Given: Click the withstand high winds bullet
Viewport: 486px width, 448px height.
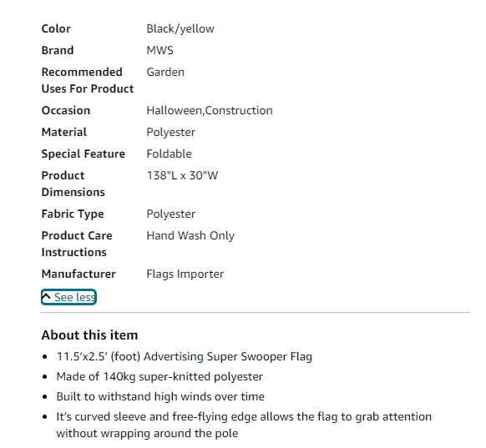Looking at the screenshot, I should click(160, 396).
